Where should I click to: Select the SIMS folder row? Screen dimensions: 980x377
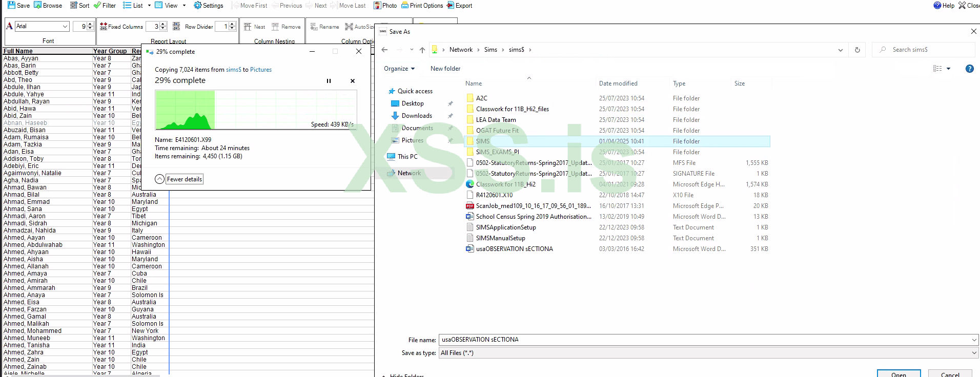(617, 141)
